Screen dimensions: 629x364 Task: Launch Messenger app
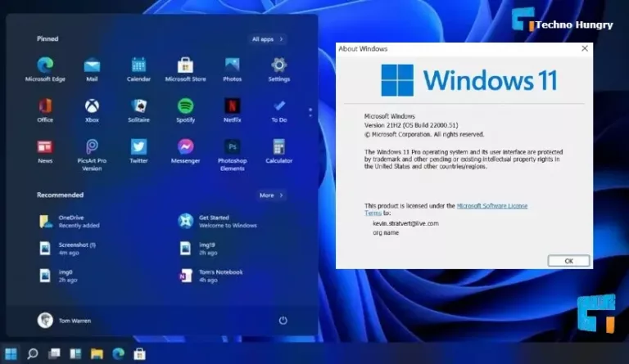[x=185, y=151]
